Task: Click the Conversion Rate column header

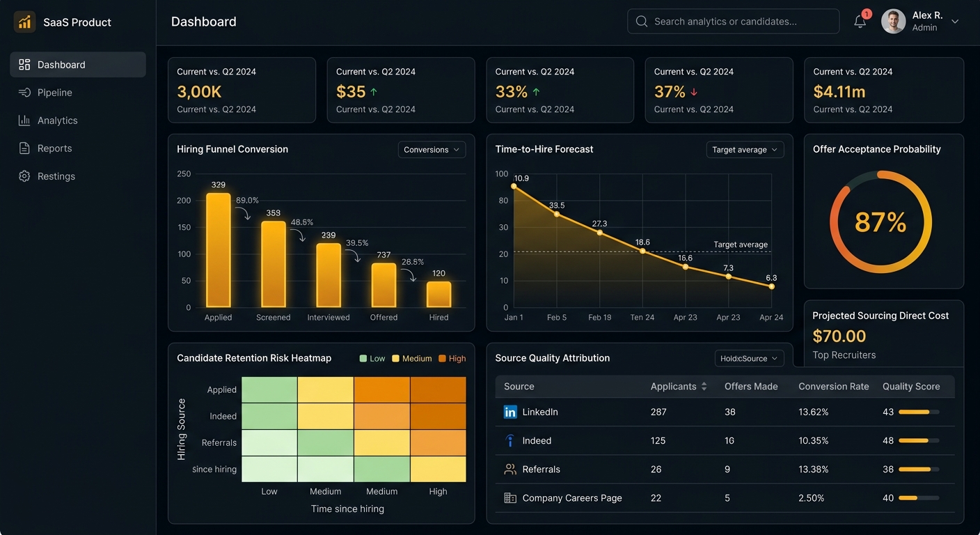Action: (x=834, y=387)
